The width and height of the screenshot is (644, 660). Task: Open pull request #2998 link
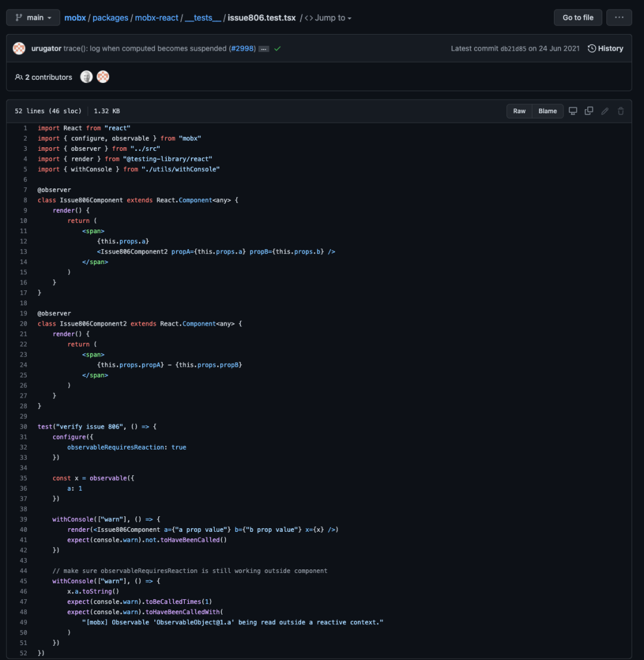[x=243, y=49]
